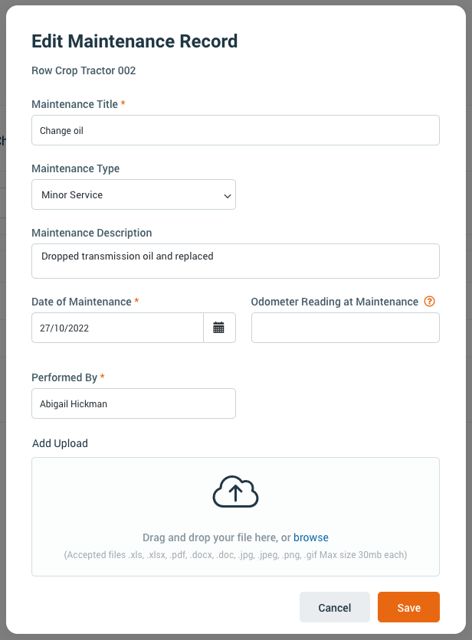Click the browse link for uploads
The width and height of the screenshot is (472, 640).
point(311,537)
